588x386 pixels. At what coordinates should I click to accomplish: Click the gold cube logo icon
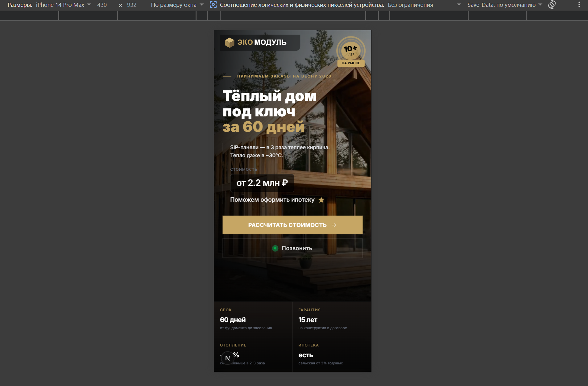[230, 43]
